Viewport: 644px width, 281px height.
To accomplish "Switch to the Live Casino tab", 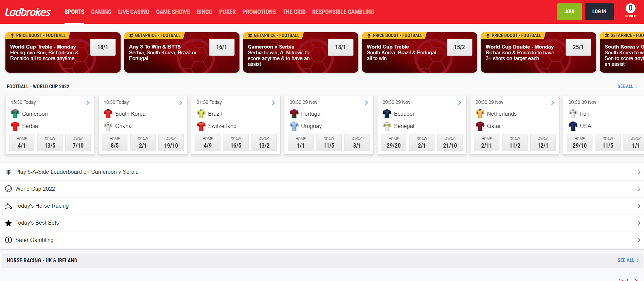I will click(133, 12).
